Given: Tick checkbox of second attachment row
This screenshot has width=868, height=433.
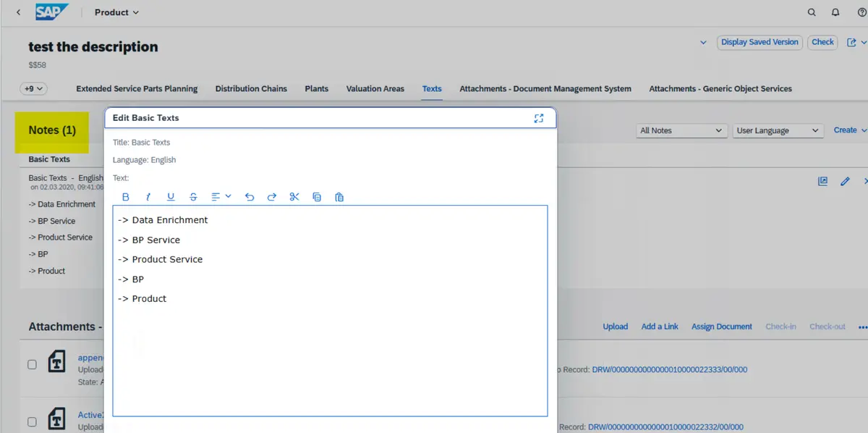Looking at the screenshot, I should (x=32, y=421).
